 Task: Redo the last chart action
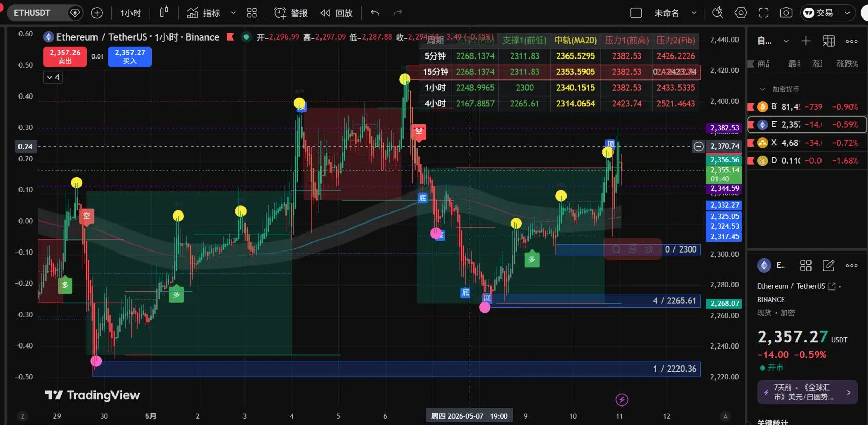click(398, 13)
